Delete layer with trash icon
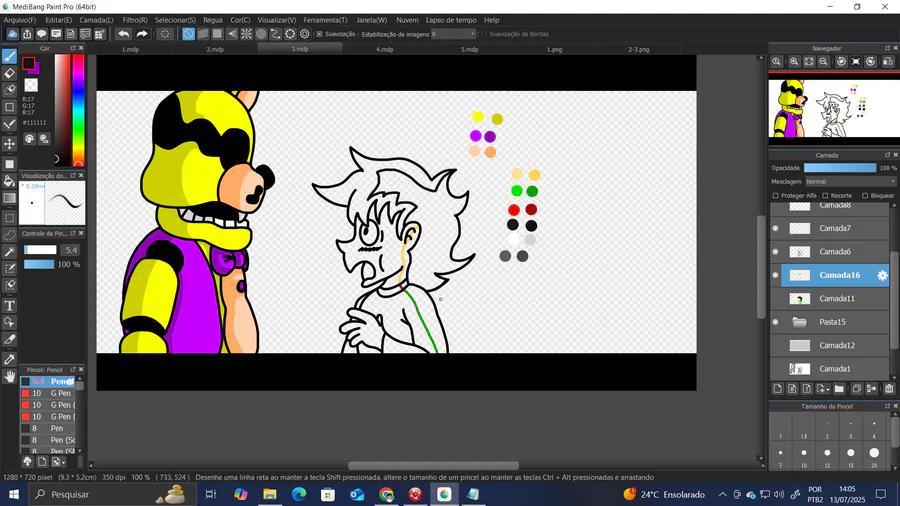900x506 pixels. (889, 388)
